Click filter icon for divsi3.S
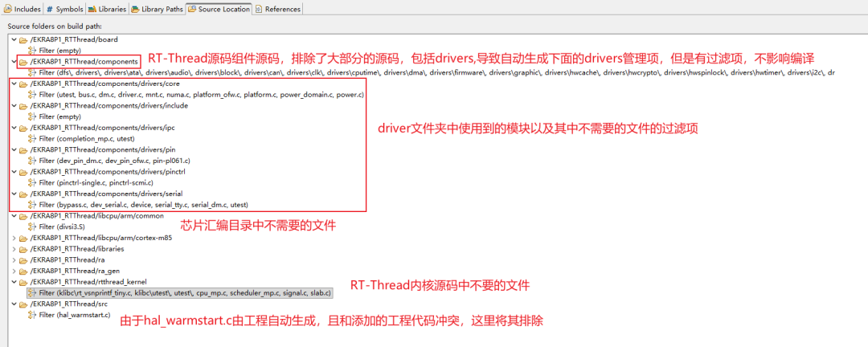This screenshot has height=347, width=868. (32, 227)
